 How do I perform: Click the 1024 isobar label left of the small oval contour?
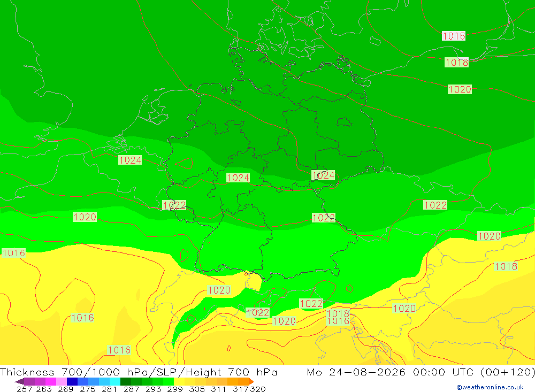pyautogui.click(x=130, y=160)
